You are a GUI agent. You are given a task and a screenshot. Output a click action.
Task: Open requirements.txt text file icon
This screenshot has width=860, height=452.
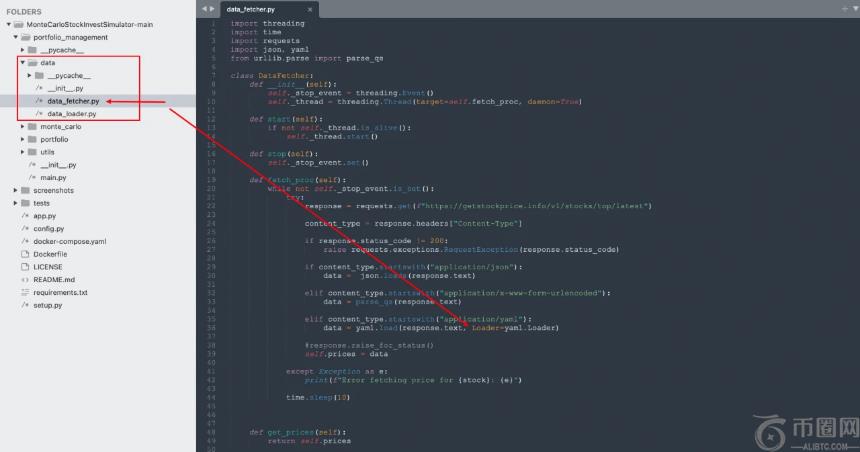pyautogui.click(x=25, y=293)
